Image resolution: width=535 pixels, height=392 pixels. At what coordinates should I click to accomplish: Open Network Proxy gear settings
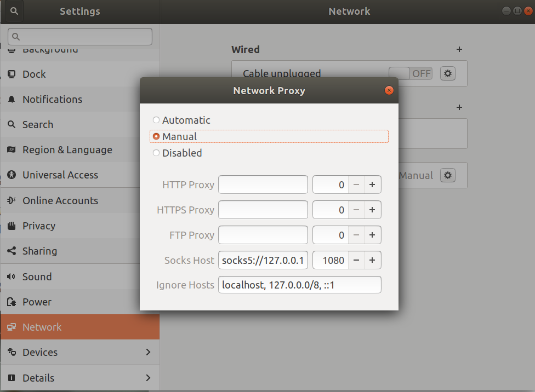448,175
